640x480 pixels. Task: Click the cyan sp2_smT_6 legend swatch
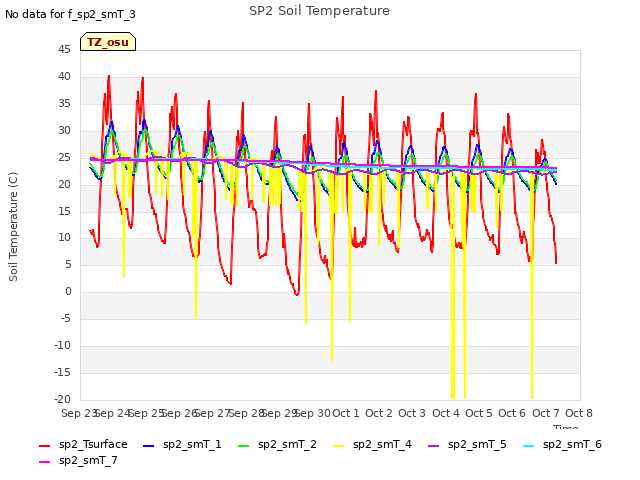528,446
